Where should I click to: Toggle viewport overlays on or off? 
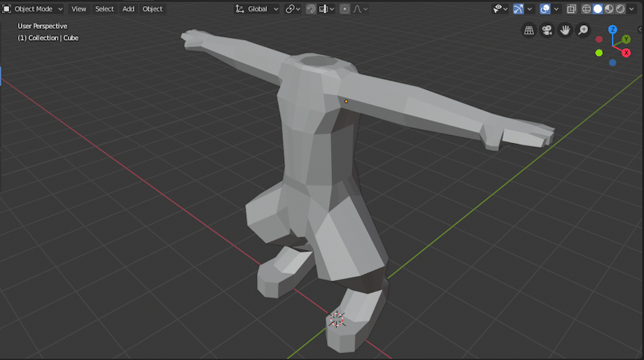click(545, 8)
